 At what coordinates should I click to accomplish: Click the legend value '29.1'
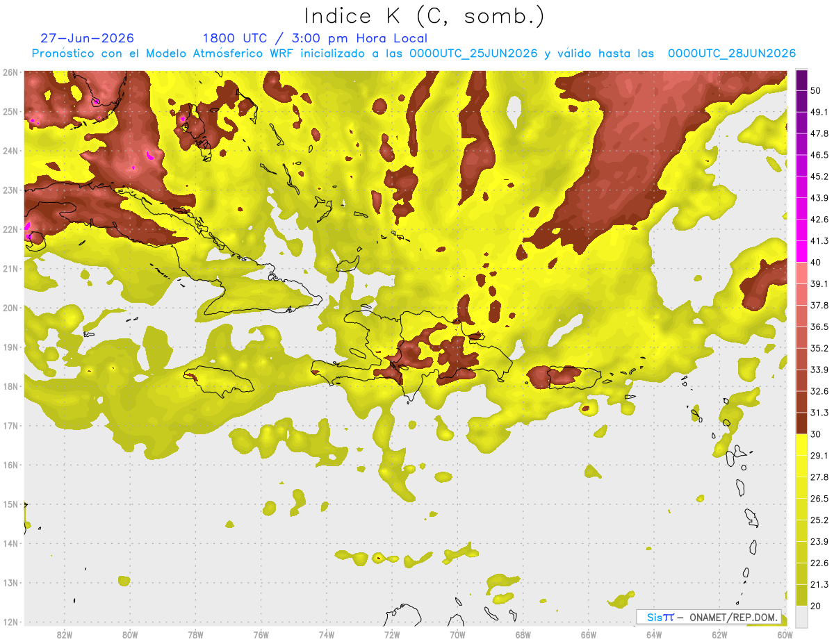pyautogui.click(x=819, y=456)
